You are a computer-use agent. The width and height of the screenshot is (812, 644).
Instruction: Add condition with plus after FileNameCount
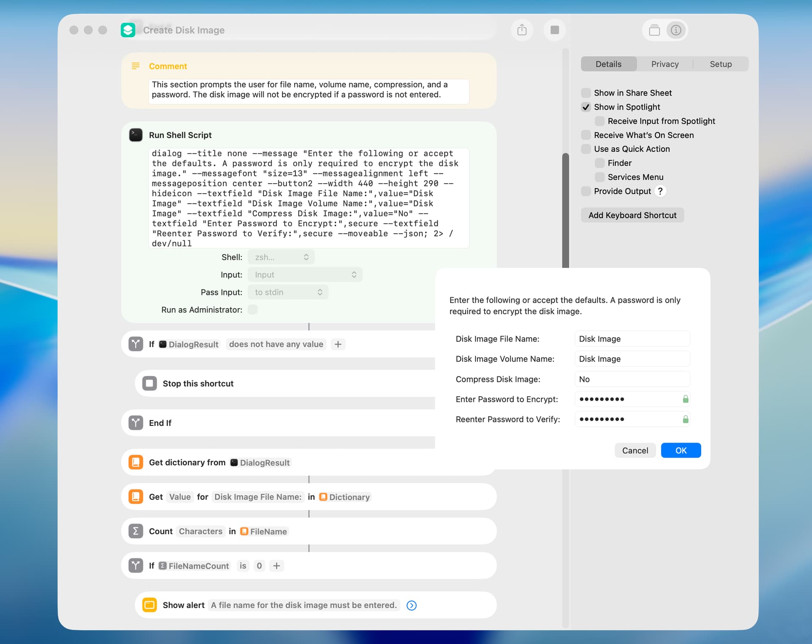pyautogui.click(x=277, y=566)
